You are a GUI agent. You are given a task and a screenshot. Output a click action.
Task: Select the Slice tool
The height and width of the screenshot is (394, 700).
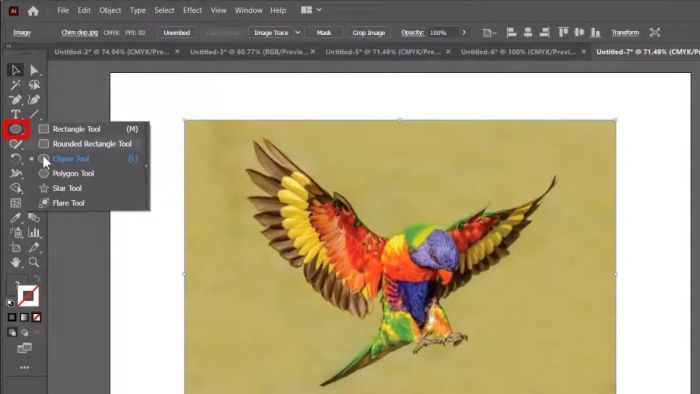coord(34,247)
